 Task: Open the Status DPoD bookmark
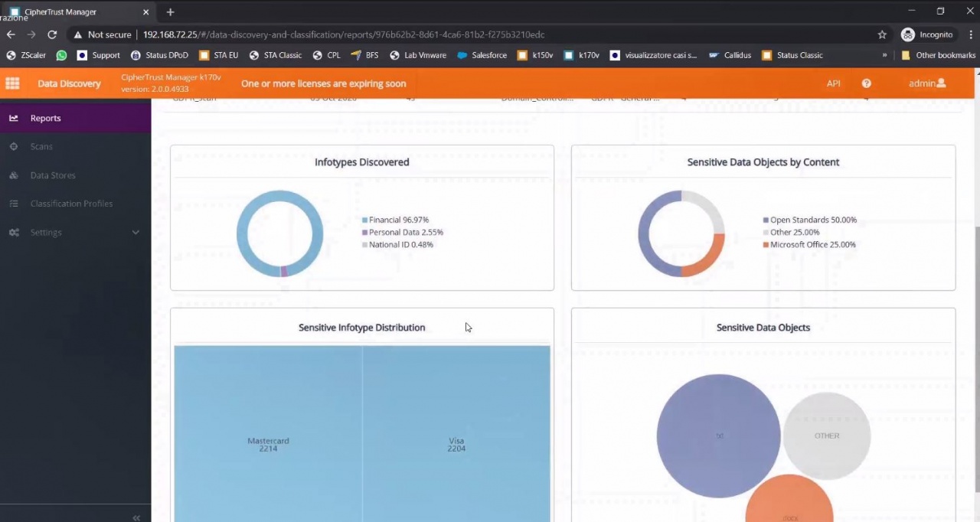(x=159, y=55)
